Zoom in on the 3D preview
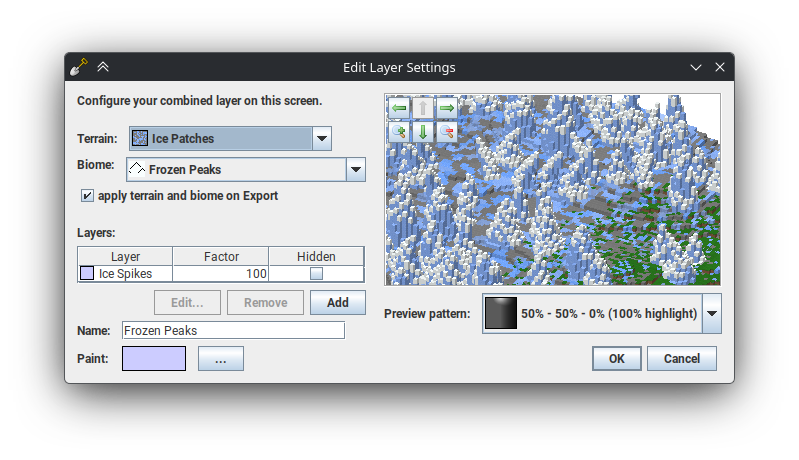Image resolution: width=799 pixels, height=460 pixels. 399,131
